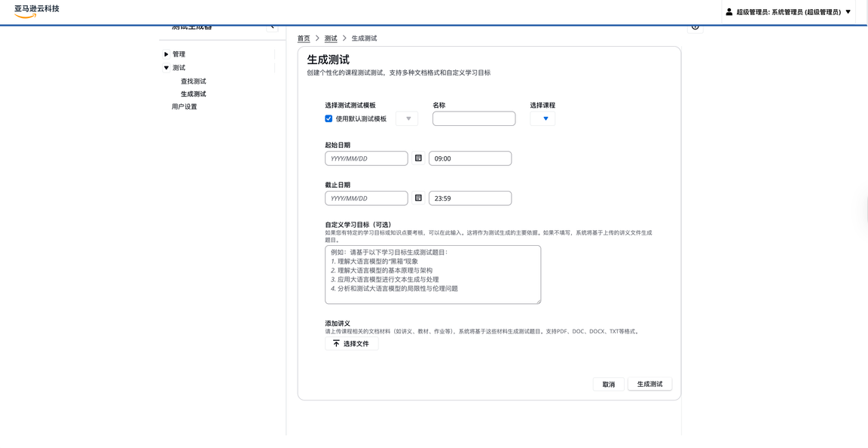
Task: Open 用户设置 from the sidebar
Action: [x=185, y=106]
